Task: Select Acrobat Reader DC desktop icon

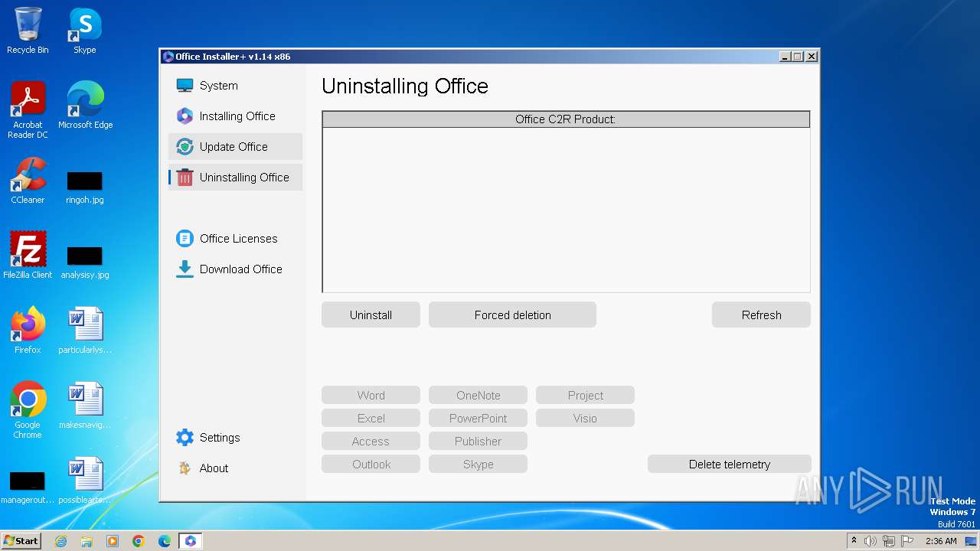Action: (28, 110)
